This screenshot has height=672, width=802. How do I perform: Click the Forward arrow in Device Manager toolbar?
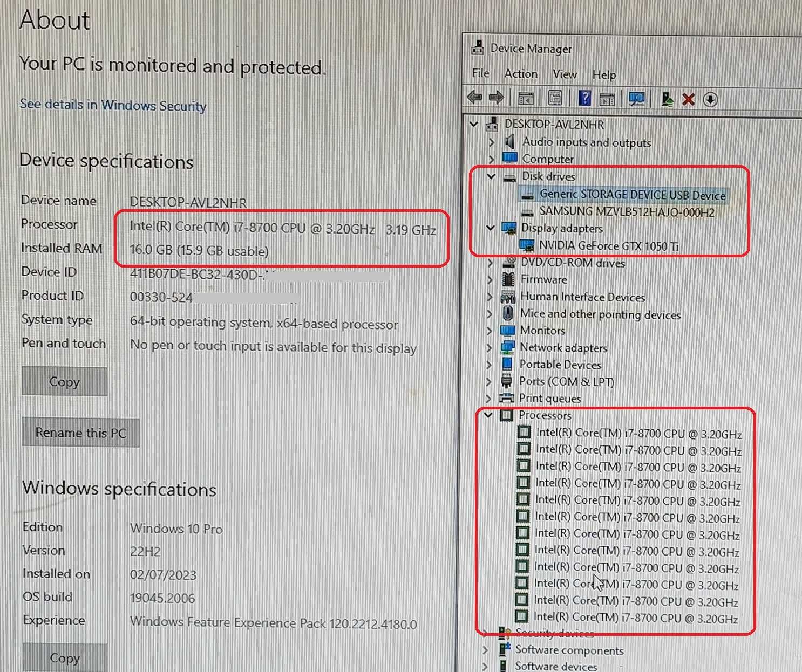(x=496, y=98)
